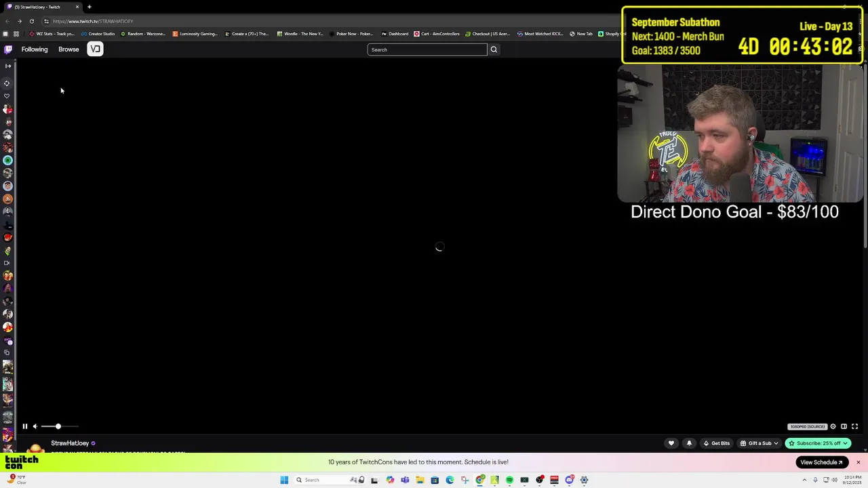The width and height of the screenshot is (868, 488).
Task: Open the Luminosity Gaming bookmark
Action: pos(195,34)
